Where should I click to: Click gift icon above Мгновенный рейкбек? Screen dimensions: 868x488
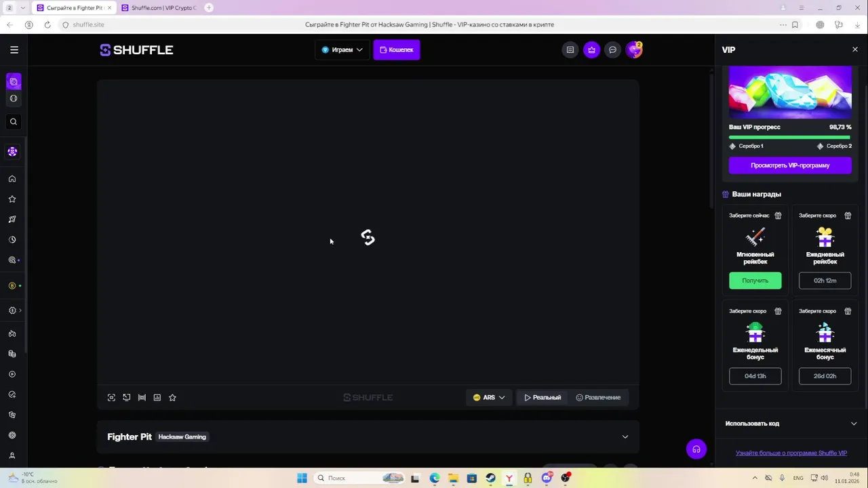[x=778, y=216]
